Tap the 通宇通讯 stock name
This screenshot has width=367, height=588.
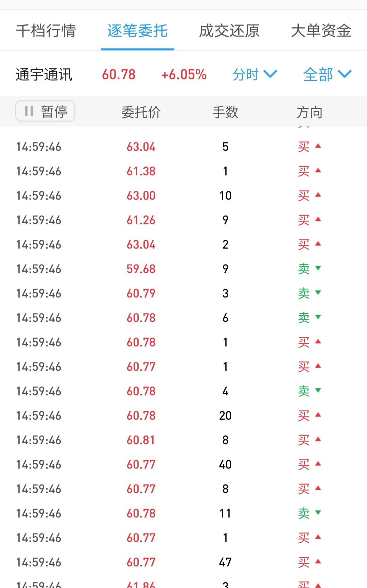click(44, 75)
